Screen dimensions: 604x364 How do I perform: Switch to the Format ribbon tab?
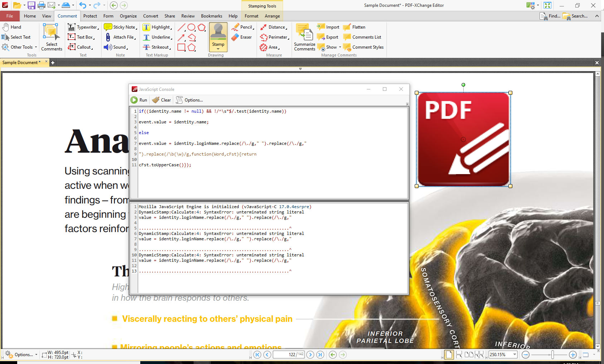[251, 16]
